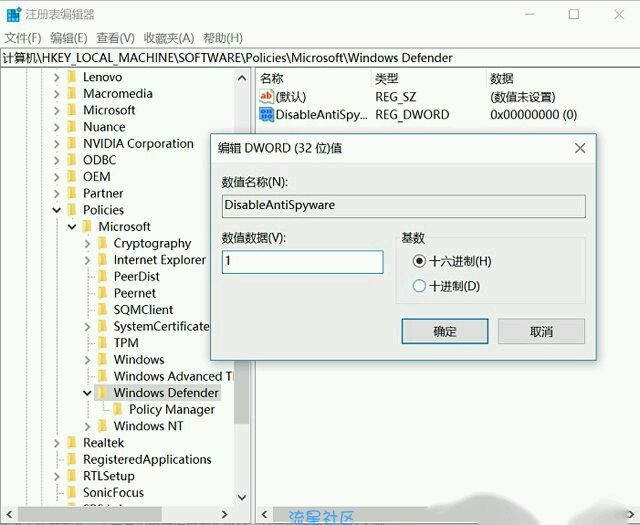Expand the Lenovo tree node

[57, 77]
